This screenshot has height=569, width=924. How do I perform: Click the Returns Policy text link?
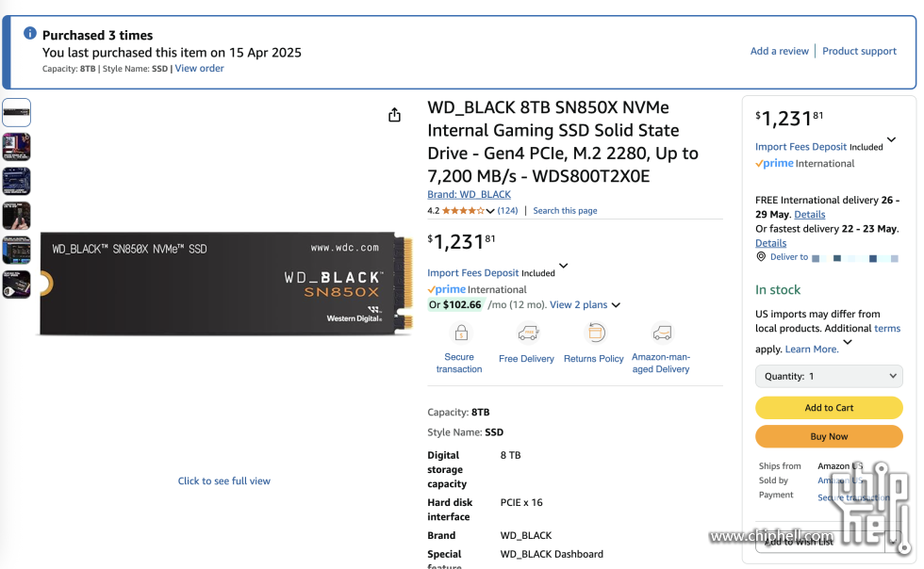tap(593, 359)
